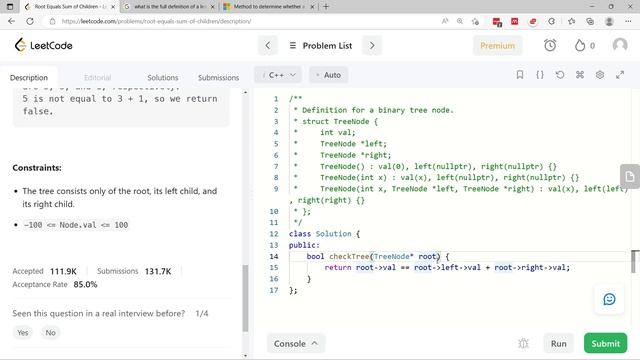Switch to the Editorial tab
640x360 pixels.
(x=97, y=78)
